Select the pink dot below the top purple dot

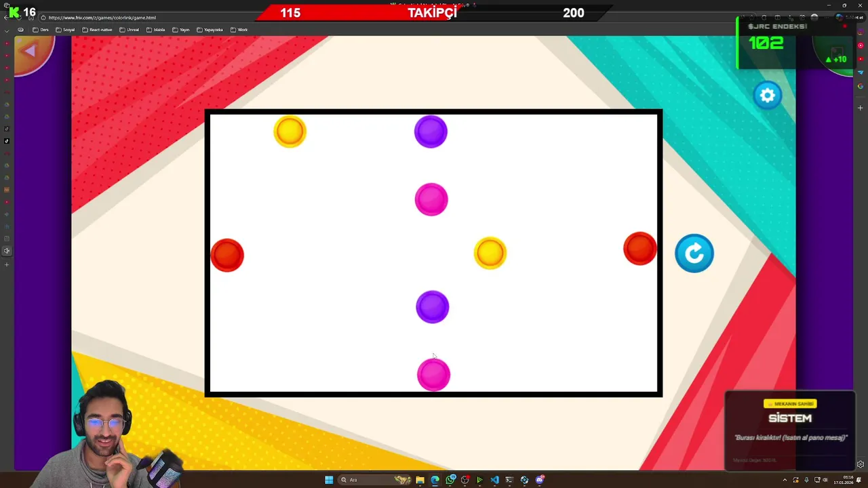pyautogui.click(x=431, y=200)
